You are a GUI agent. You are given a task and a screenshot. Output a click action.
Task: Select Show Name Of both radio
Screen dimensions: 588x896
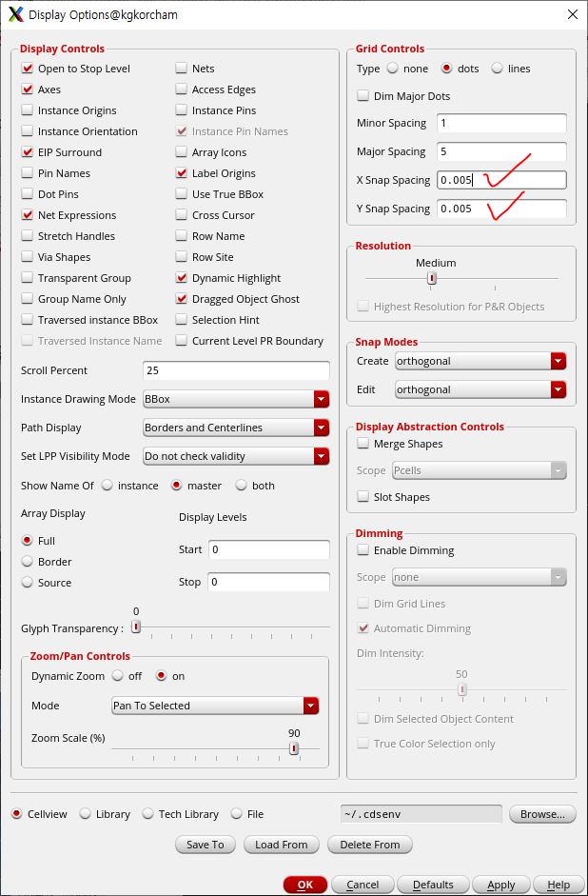click(x=241, y=486)
